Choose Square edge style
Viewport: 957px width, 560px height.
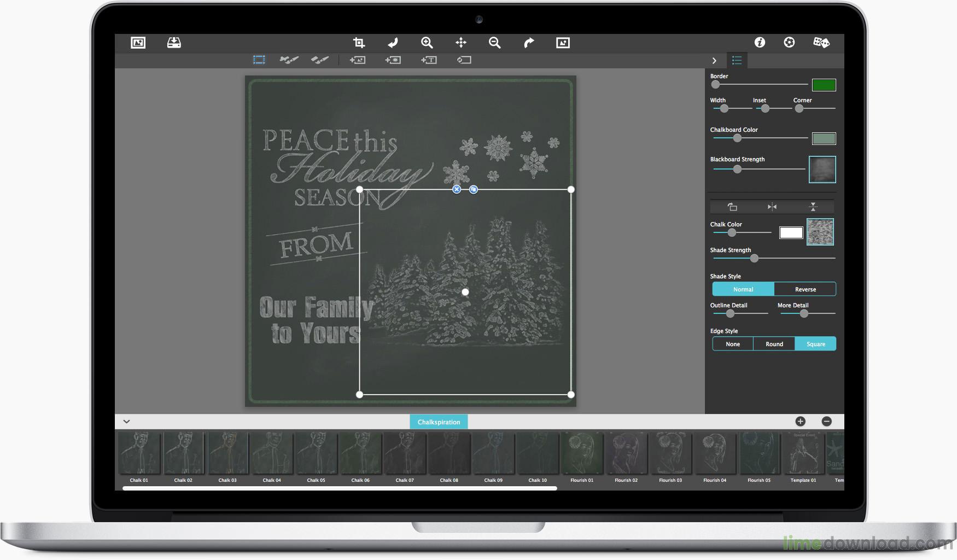click(x=815, y=344)
